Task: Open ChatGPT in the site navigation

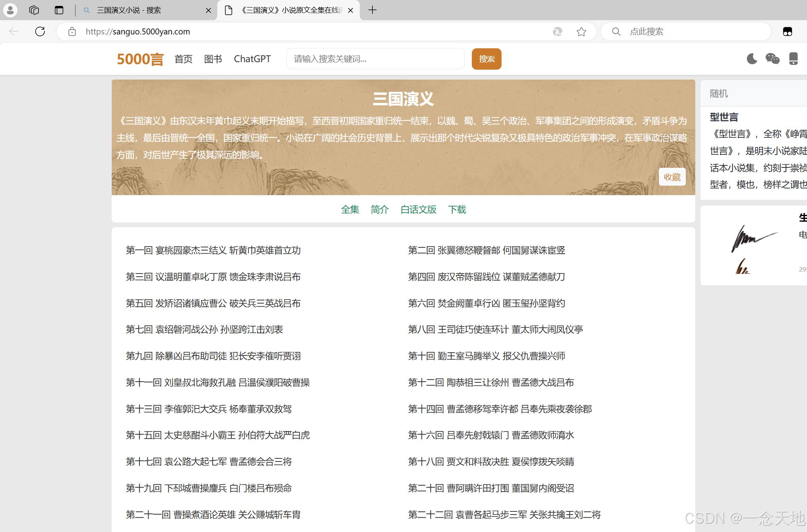Action: (252, 59)
